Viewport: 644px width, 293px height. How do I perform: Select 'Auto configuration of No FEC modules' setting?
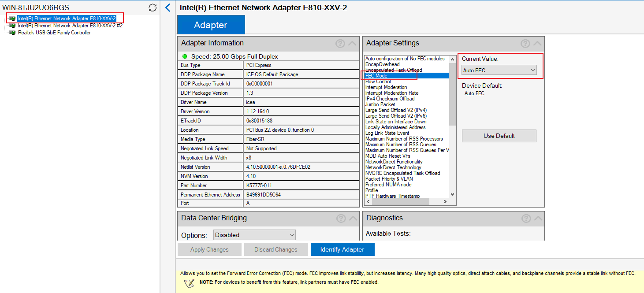405,59
